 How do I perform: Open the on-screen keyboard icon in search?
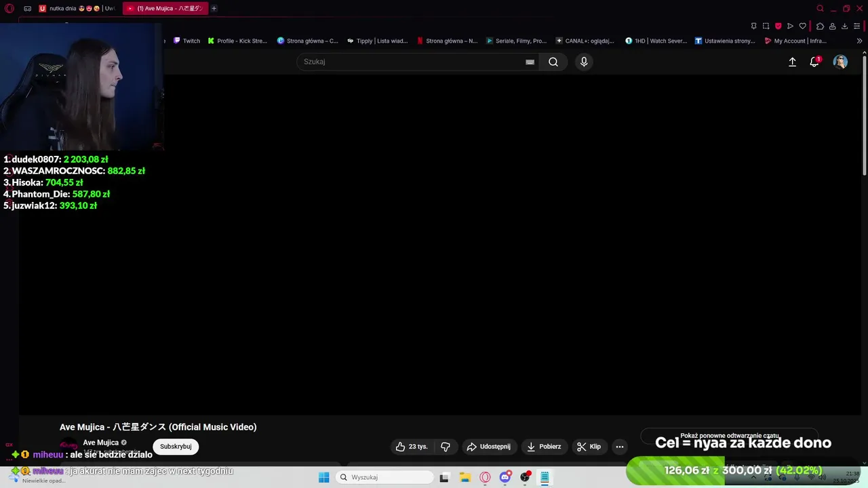click(x=530, y=62)
